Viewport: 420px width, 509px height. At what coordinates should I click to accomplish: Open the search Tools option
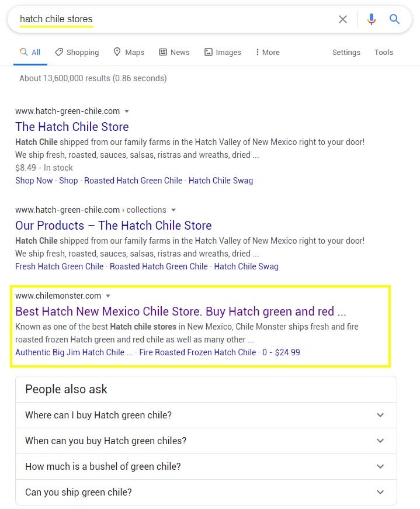(383, 52)
